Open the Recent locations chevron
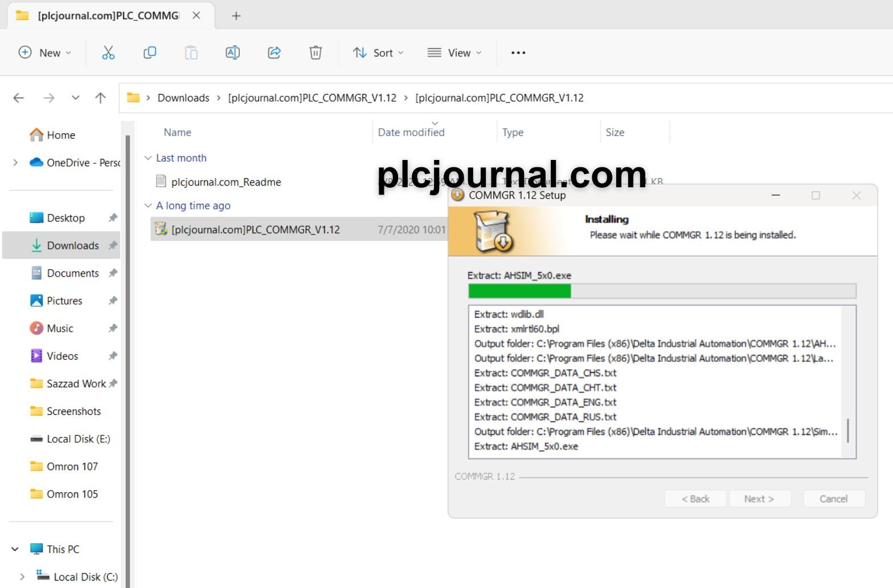Image resolution: width=893 pixels, height=588 pixels. click(x=75, y=98)
